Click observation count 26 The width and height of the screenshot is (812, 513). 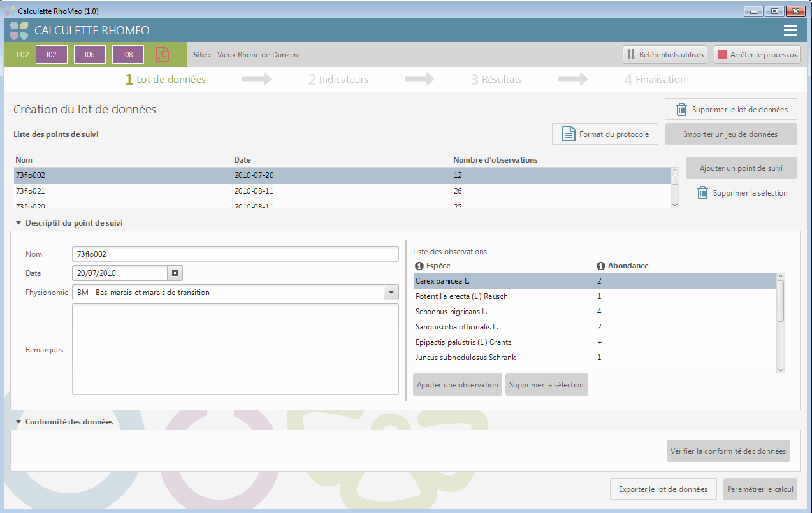click(458, 191)
